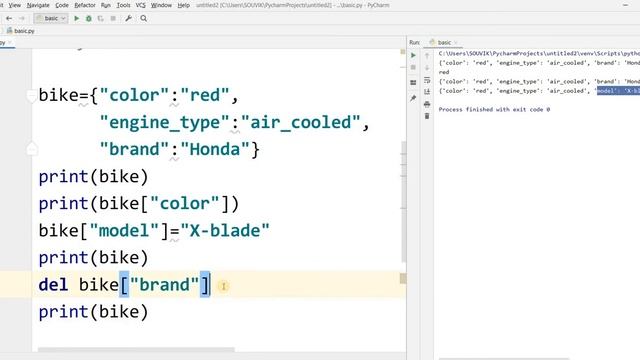Place cursor in code line del bike["brand"]

coord(124,284)
